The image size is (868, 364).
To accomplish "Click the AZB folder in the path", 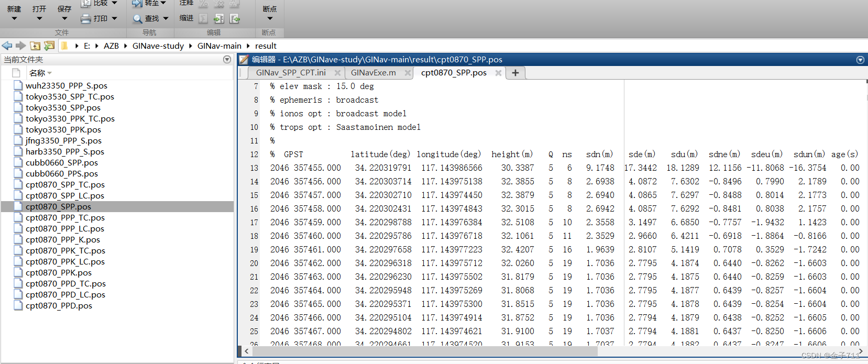I will tap(111, 46).
